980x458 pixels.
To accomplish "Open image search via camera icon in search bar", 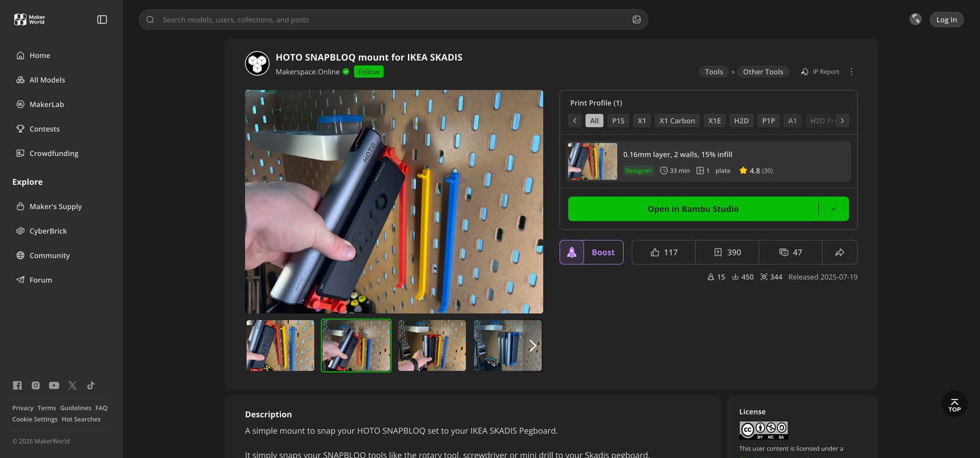I will [x=637, y=20].
